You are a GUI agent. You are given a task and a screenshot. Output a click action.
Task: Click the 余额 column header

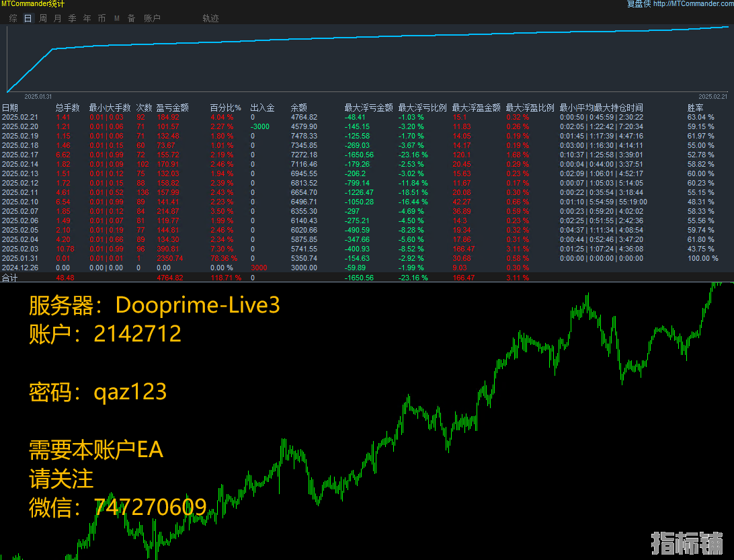pos(298,108)
